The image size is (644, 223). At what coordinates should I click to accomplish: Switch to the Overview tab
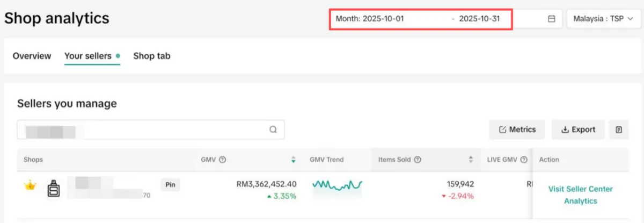32,56
